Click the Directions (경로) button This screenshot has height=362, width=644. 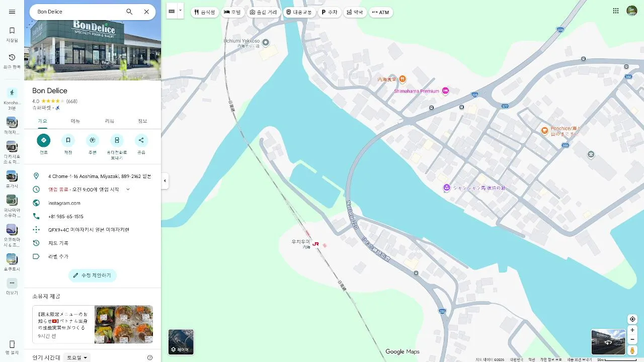click(x=44, y=143)
